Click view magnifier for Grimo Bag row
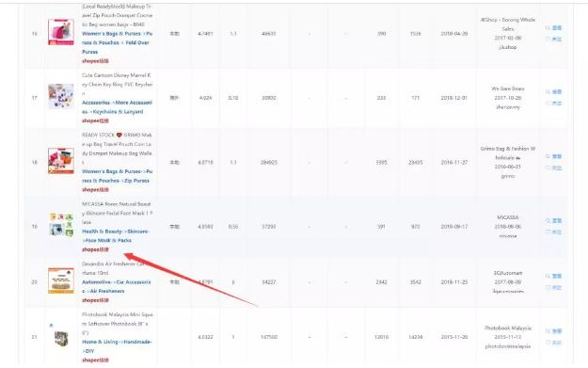The image size is (588, 368). click(553, 156)
